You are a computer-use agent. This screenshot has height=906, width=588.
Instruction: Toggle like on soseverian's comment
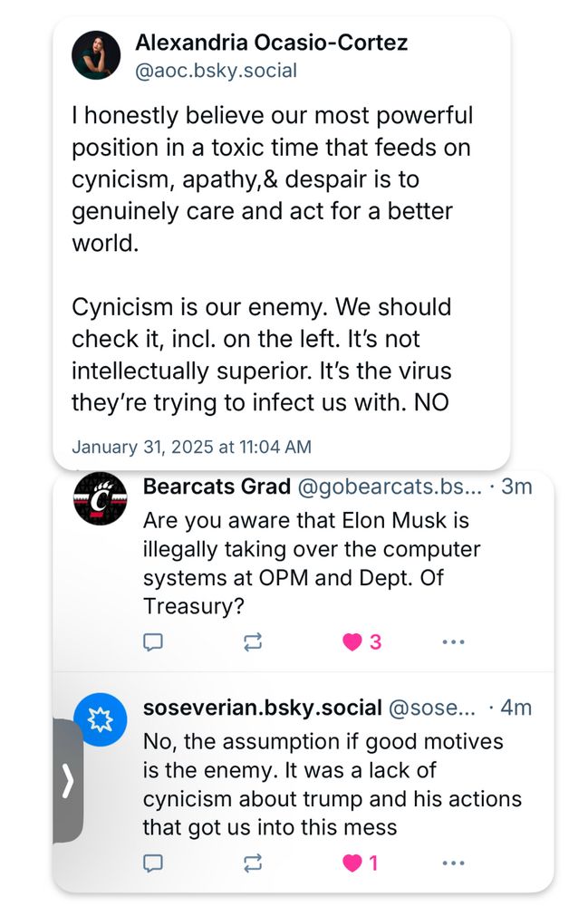tap(352, 863)
